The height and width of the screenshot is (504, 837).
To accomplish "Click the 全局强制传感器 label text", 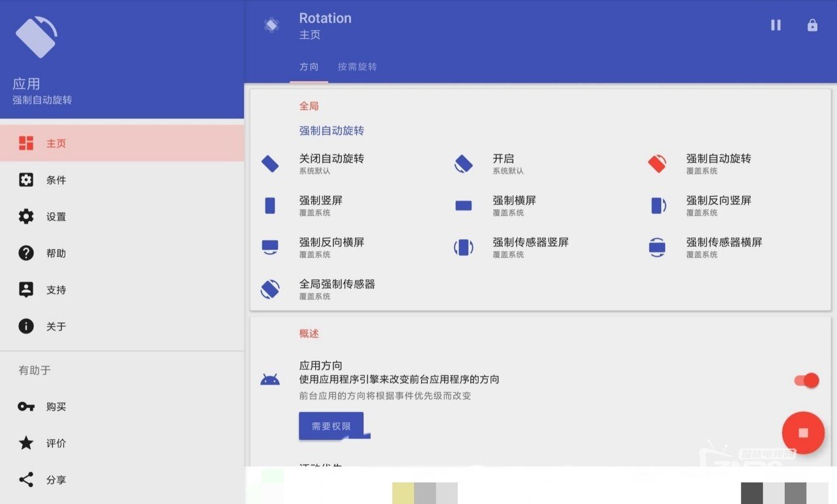I will click(337, 284).
